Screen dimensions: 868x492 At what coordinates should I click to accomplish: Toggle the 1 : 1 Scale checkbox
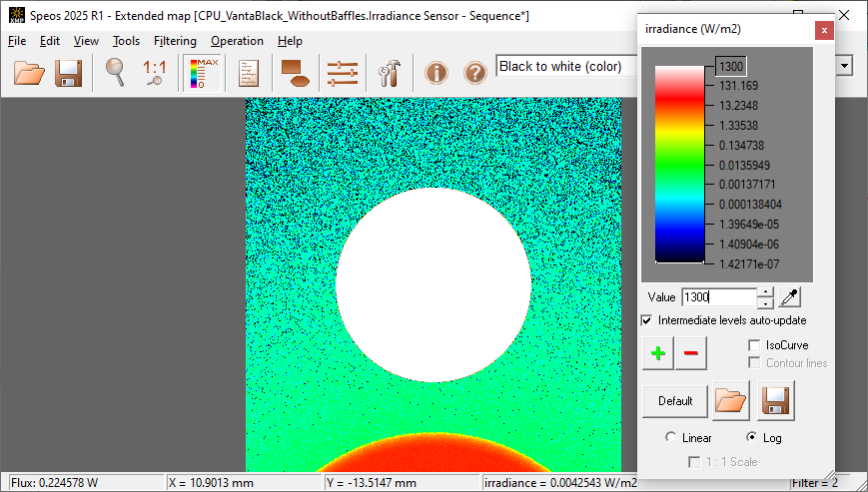[693, 462]
